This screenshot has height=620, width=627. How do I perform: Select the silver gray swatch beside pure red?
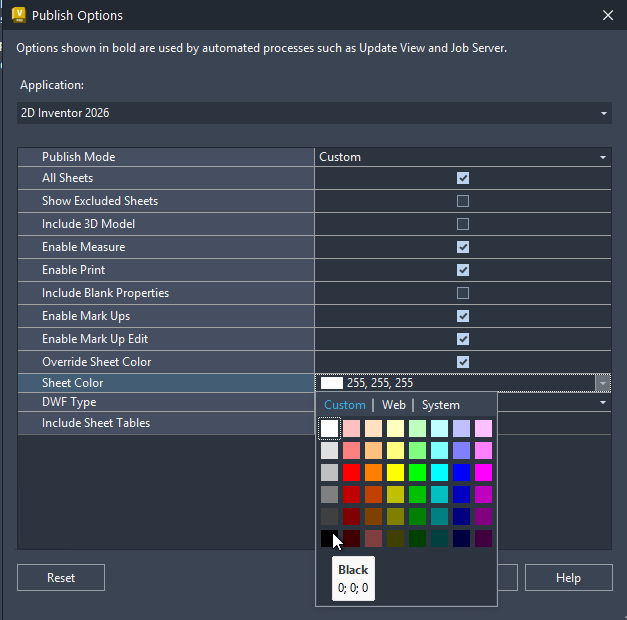(x=329, y=472)
